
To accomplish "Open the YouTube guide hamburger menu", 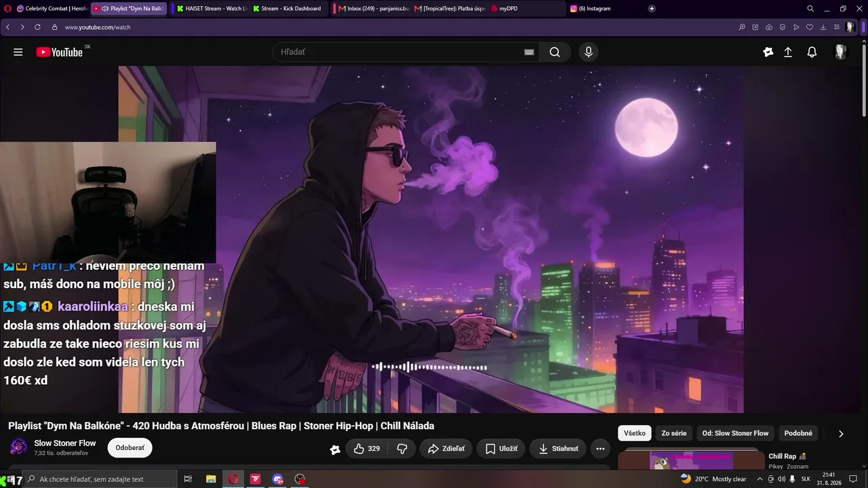I will [18, 52].
